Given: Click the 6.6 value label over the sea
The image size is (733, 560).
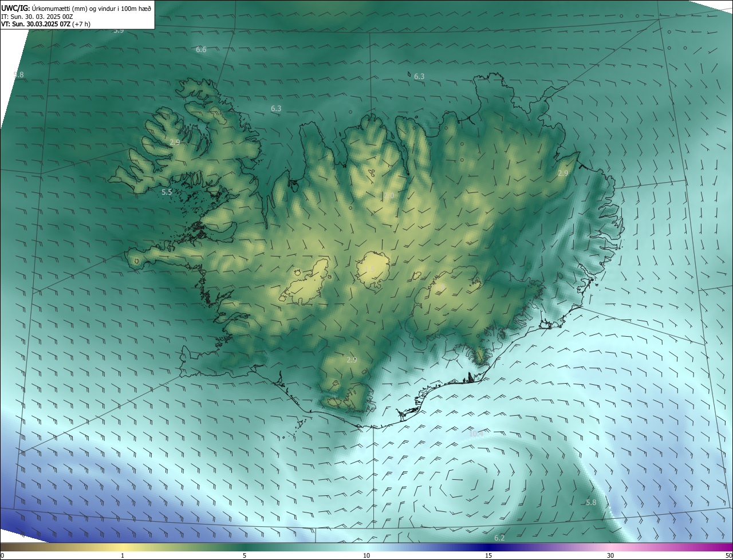Looking at the screenshot, I should (201, 50).
